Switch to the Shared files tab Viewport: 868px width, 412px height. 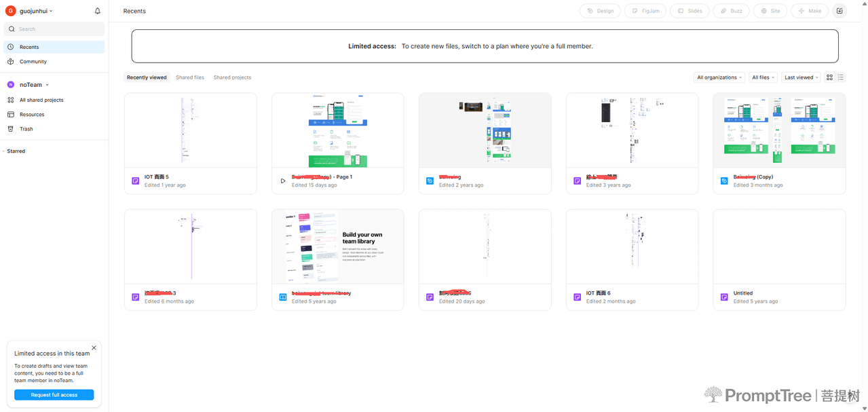click(190, 77)
